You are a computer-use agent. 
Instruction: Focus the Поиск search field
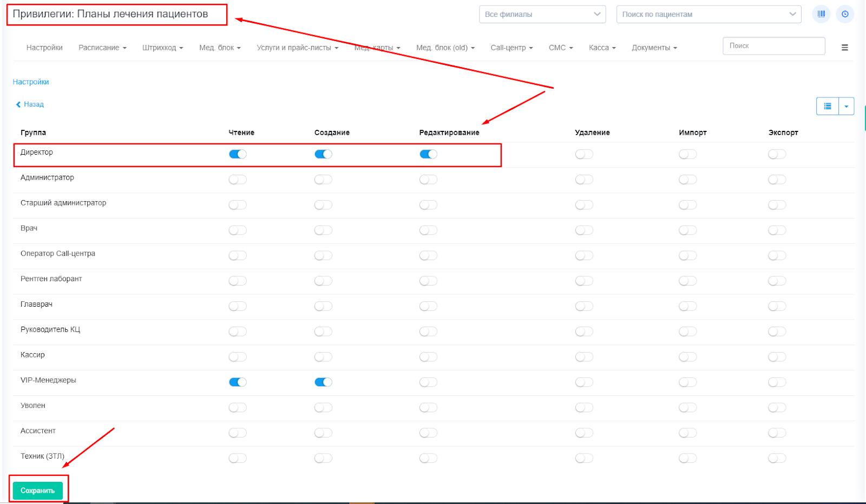(773, 46)
